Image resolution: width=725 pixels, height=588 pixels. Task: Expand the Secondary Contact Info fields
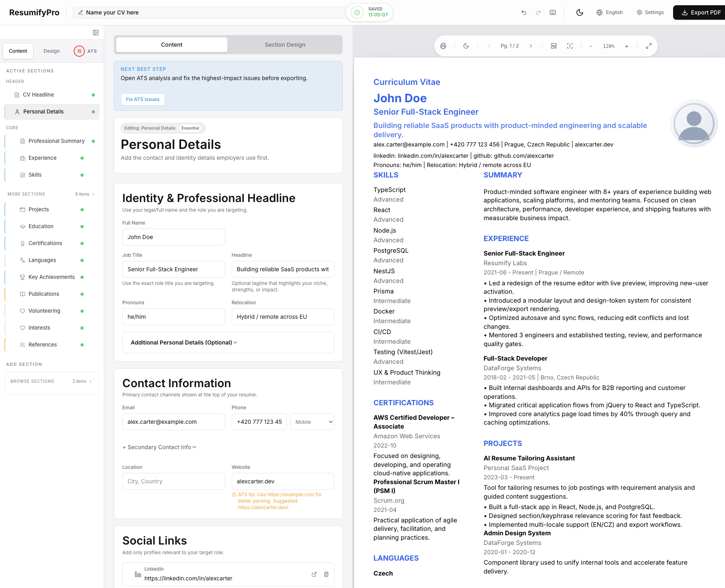(x=159, y=447)
